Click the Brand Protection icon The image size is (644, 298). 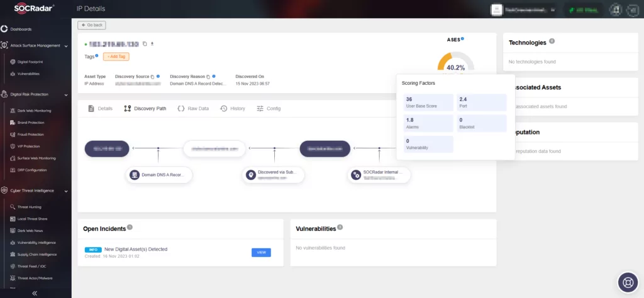coord(13,123)
